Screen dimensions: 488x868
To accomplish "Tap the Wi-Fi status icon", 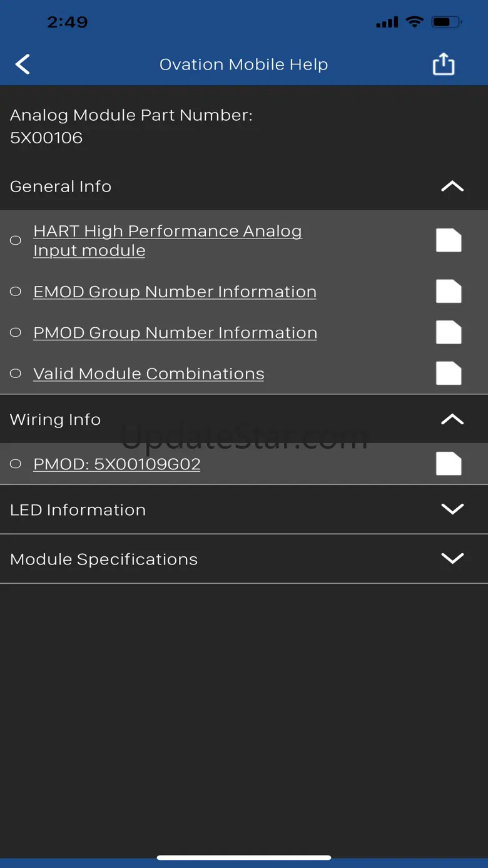I will [x=414, y=22].
